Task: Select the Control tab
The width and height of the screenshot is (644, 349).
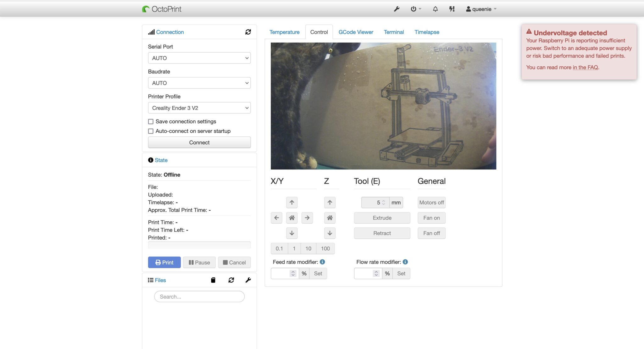Action: point(319,32)
